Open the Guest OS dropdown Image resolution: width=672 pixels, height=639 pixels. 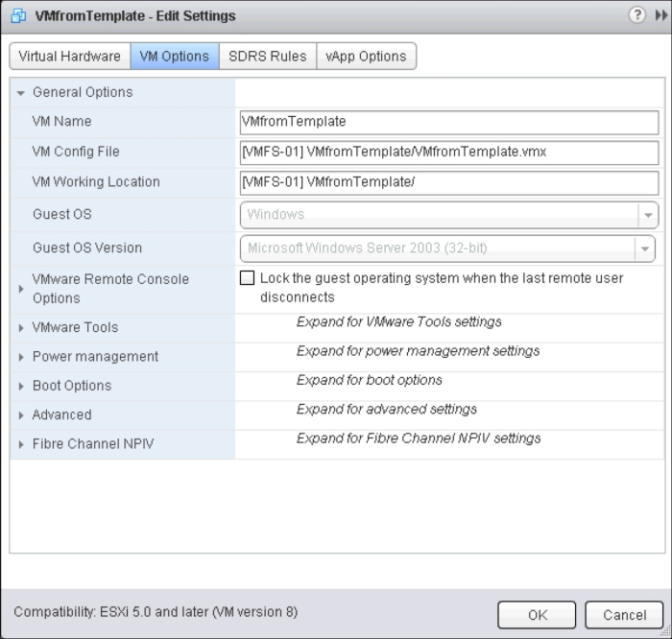tap(649, 215)
